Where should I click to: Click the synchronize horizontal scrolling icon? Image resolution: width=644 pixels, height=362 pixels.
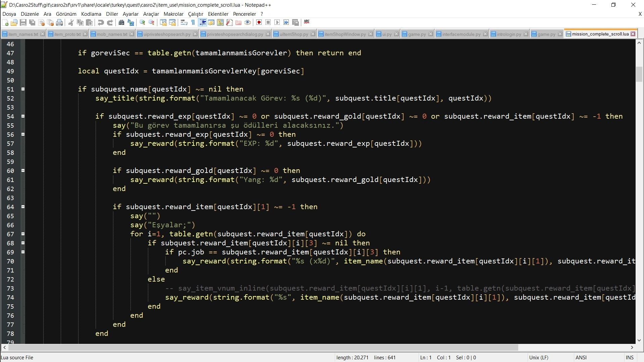pyautogui.click(x=172, y=22)
